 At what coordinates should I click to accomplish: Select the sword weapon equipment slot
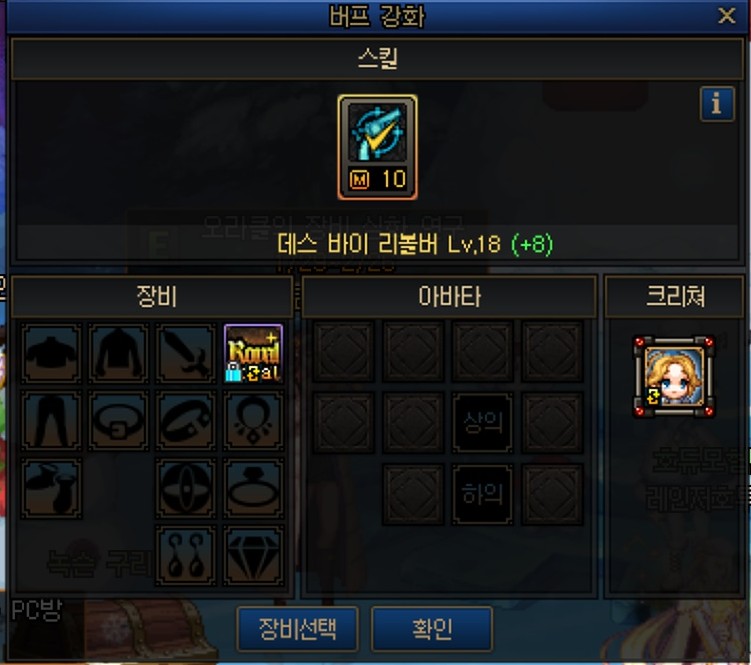point(186,354)
